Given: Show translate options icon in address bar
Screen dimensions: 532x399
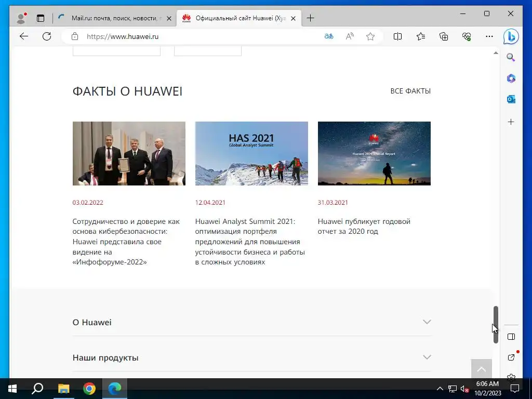Looking at the screenshot, I should tap(329, 36).
